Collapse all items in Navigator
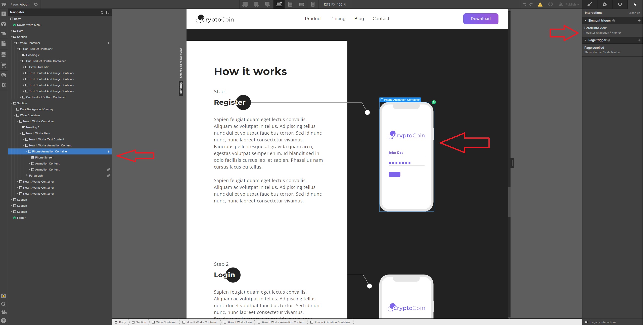644x325 pixels. click(102, 12)
